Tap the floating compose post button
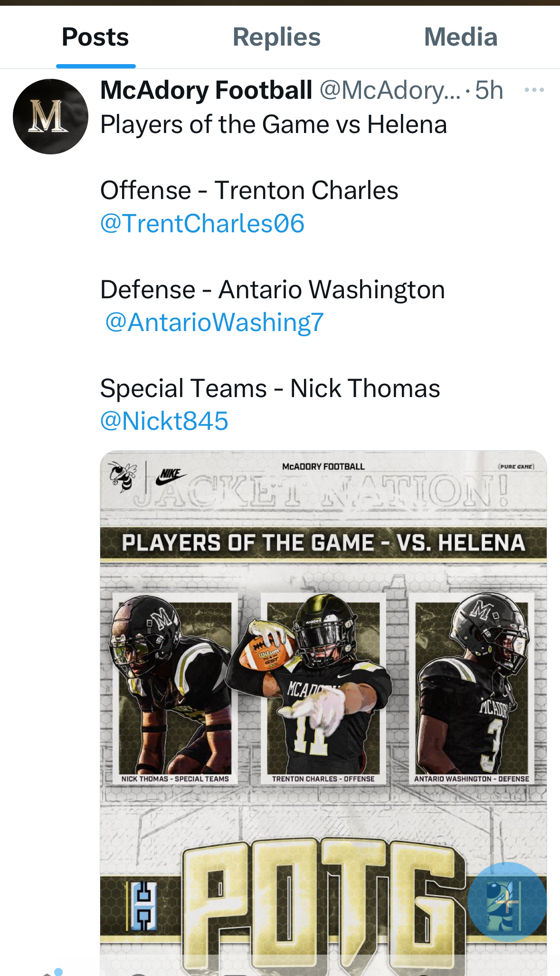 point(506,901)
